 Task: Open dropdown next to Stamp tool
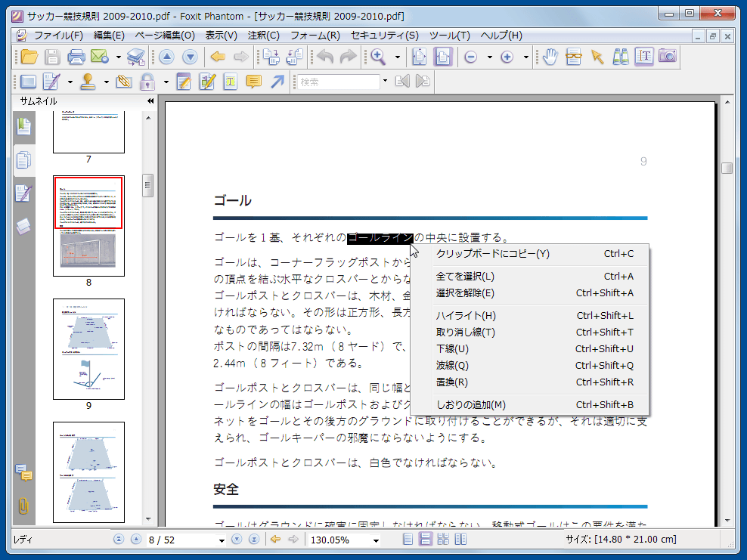click(106, 82)
